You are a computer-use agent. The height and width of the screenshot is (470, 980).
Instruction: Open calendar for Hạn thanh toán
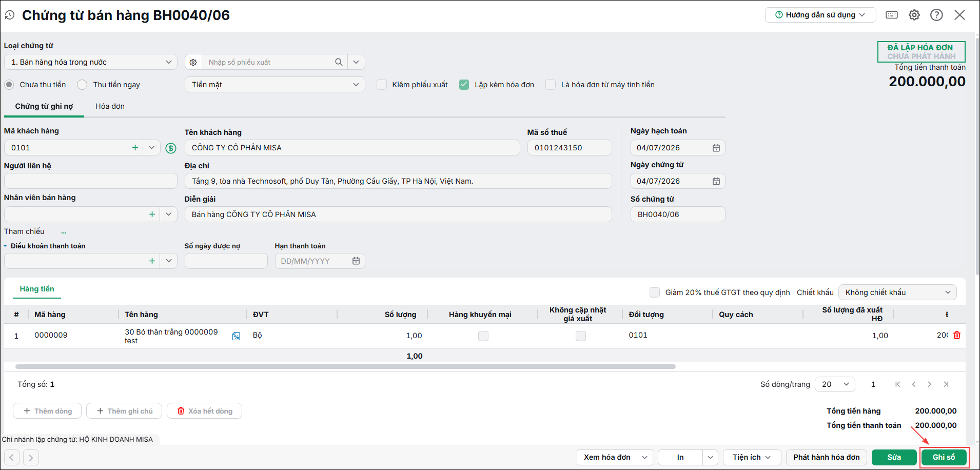pos(356,261)
